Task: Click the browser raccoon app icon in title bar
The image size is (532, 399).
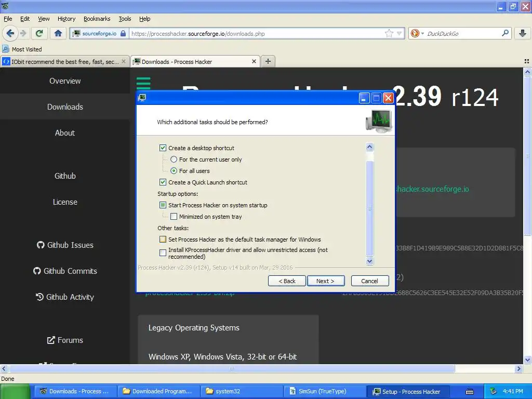Action: tap(5, 6)
